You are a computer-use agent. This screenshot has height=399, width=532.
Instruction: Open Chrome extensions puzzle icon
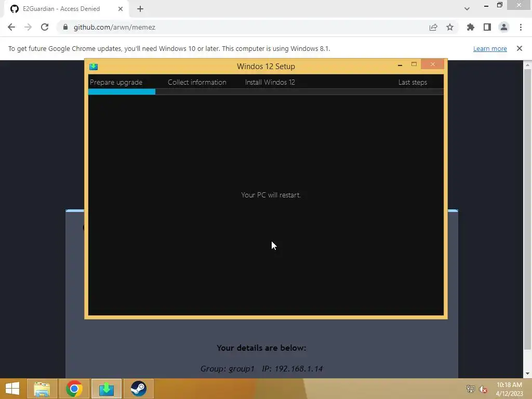click(471, 27)
